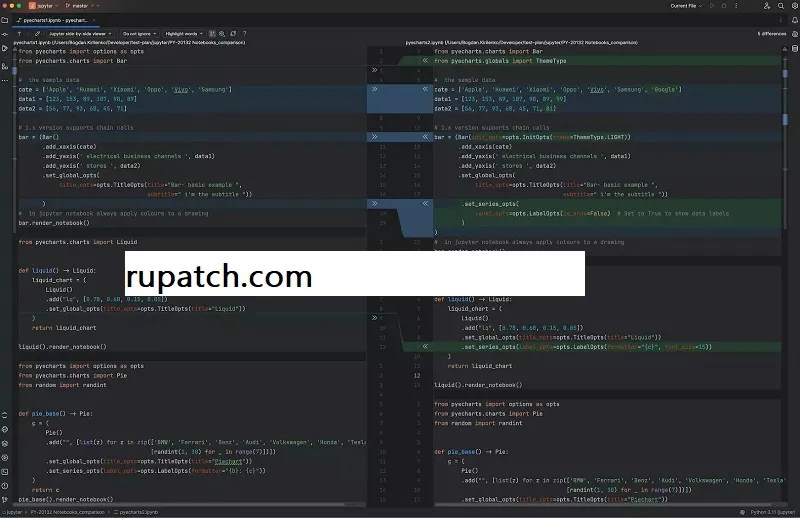Image resolution: width=800 pixels, height=518 pixels.
Task: Open the Database tool window icon
Action: coord(794,48)
